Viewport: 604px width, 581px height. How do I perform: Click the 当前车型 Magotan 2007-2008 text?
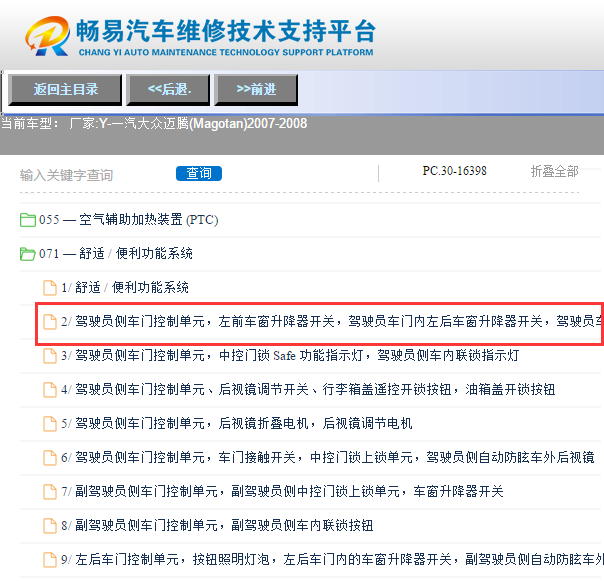click(x=154, y=124)
